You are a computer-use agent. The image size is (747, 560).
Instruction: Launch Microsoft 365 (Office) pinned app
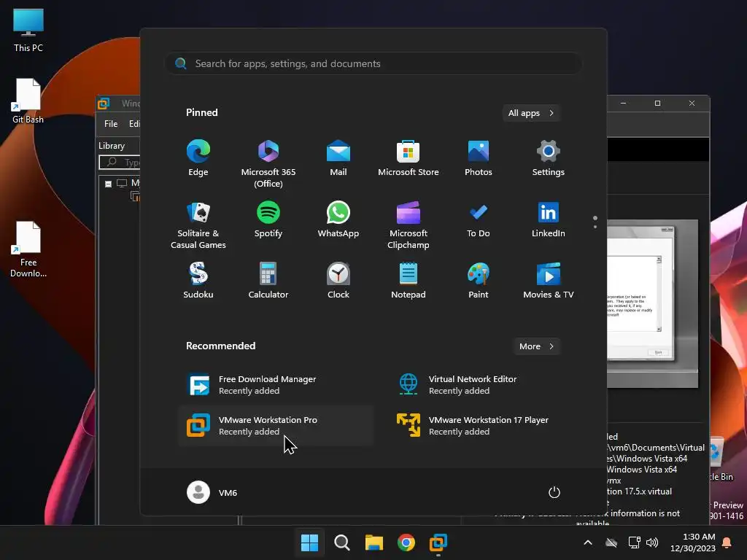tap(268, 164)
